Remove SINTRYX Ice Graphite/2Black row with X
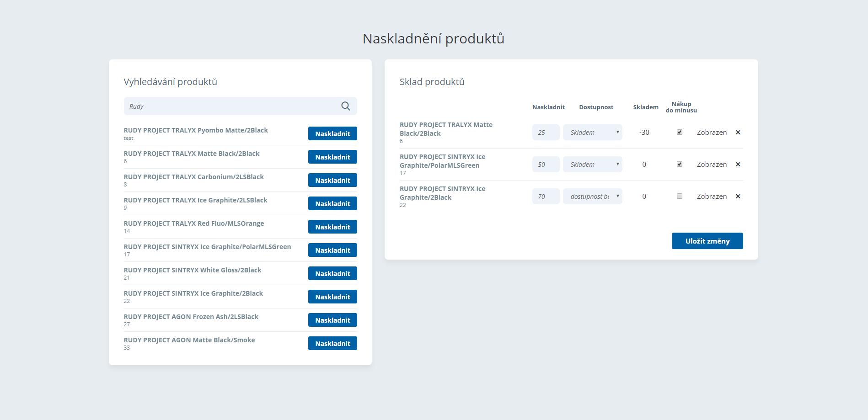The height and width of the screenshot is (420, 868). 738,197
